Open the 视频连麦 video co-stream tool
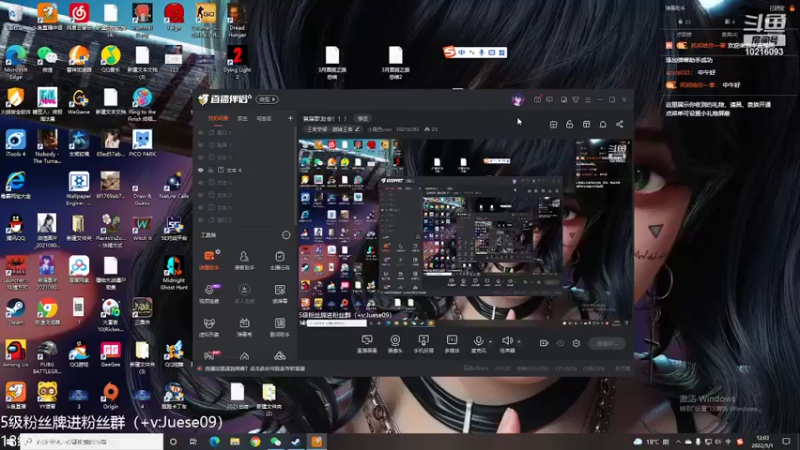This screenshot has height=450, width=800. pos(209,294)
